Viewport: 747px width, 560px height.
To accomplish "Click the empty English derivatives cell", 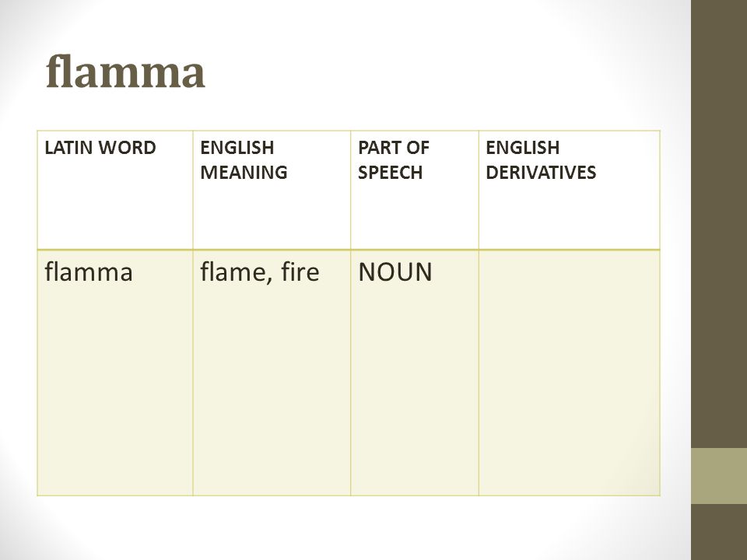I will 570,373.
